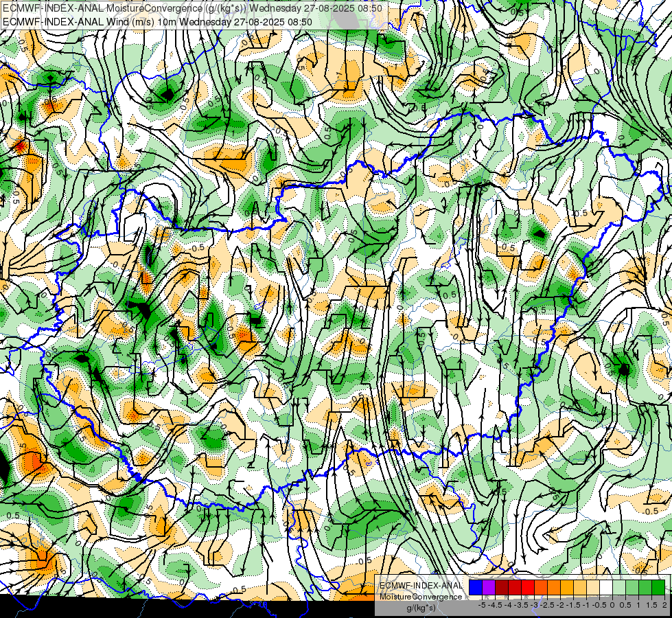The image size is (672, 618).
Task: Choose the orange-red swatch between -3 and -2.5
Action: [541, 587]
